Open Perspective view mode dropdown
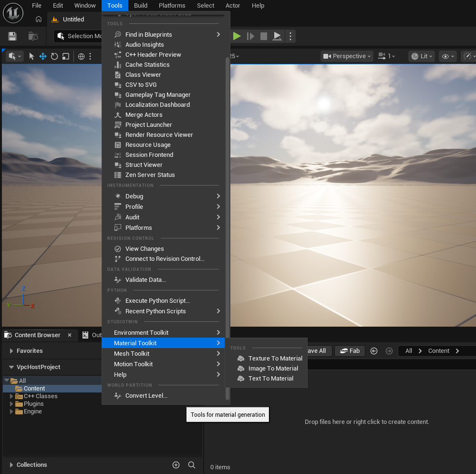Image resolution: width=476 pixels, height=474 pixels. point(347,56)
